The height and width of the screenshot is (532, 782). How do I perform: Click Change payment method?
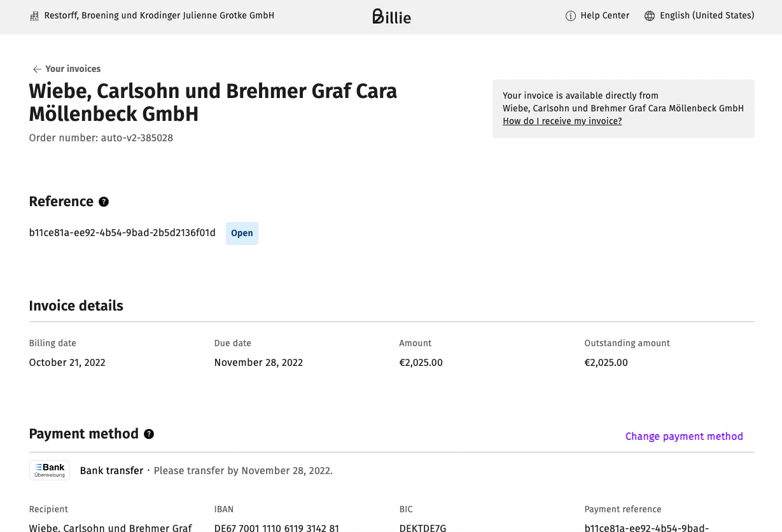click(684, 437)
